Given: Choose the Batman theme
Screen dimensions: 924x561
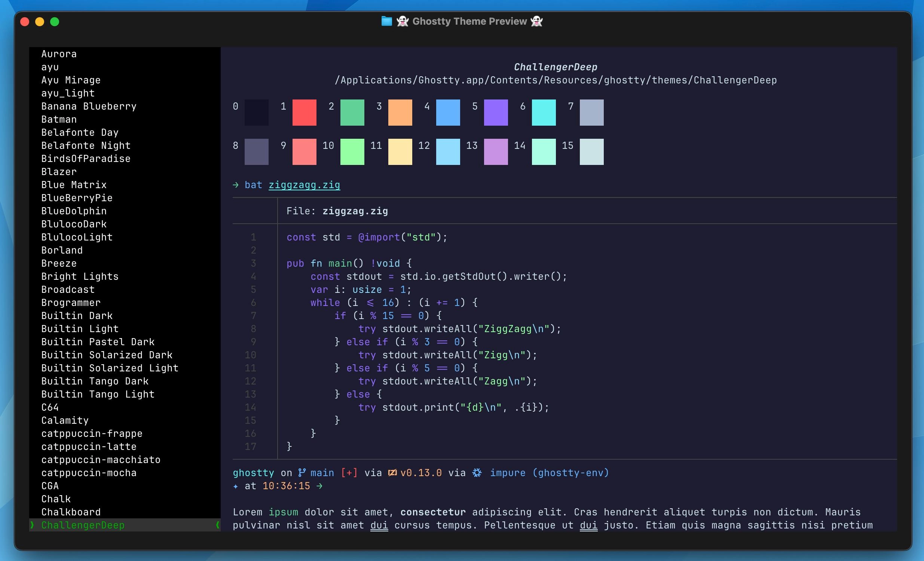Looking at the screenshot, I should tap(59, 120).
